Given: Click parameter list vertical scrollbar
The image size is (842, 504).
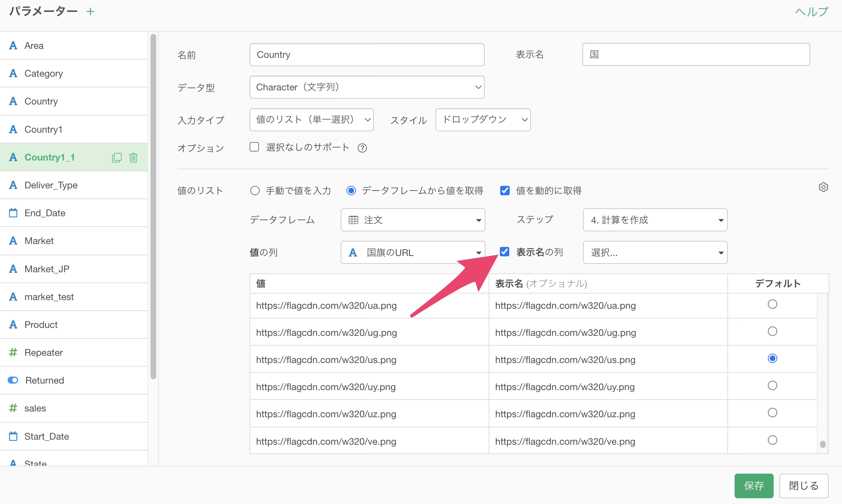Looking at the screenshot, I should tap(153, 206).
